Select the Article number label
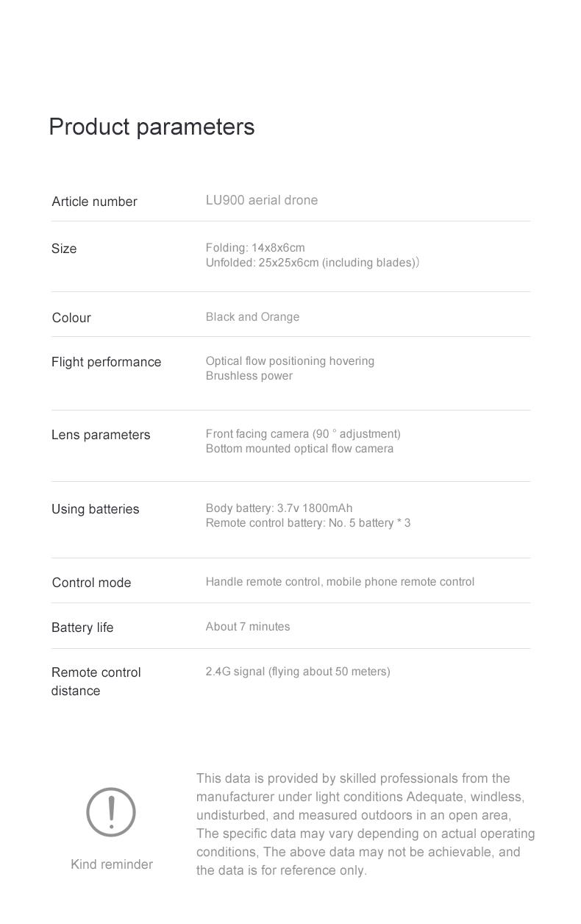The image size is (581, 924). click(94, 202)
